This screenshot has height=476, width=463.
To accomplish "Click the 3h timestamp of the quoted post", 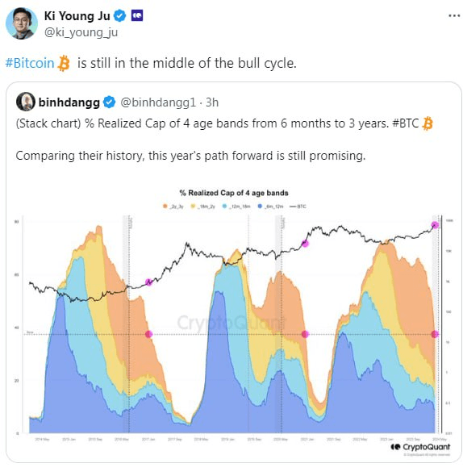I will point(212,102).
